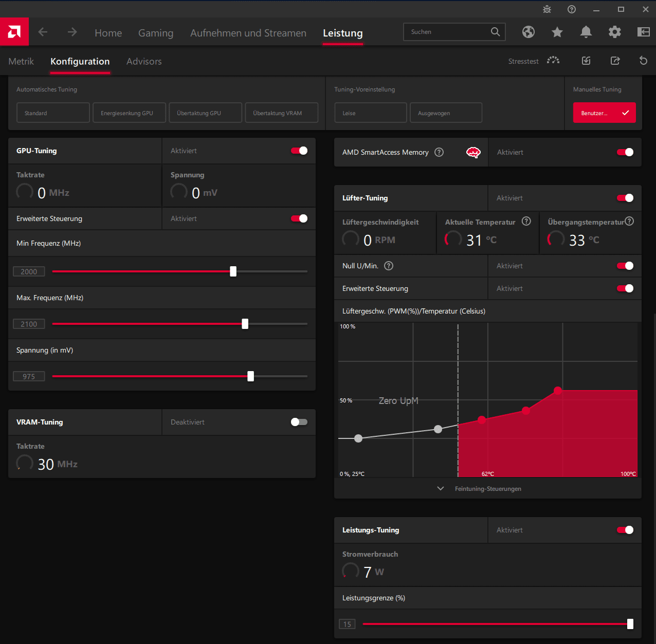Toggle GPU Erweiterte Steuerung switch

[299, 218]
